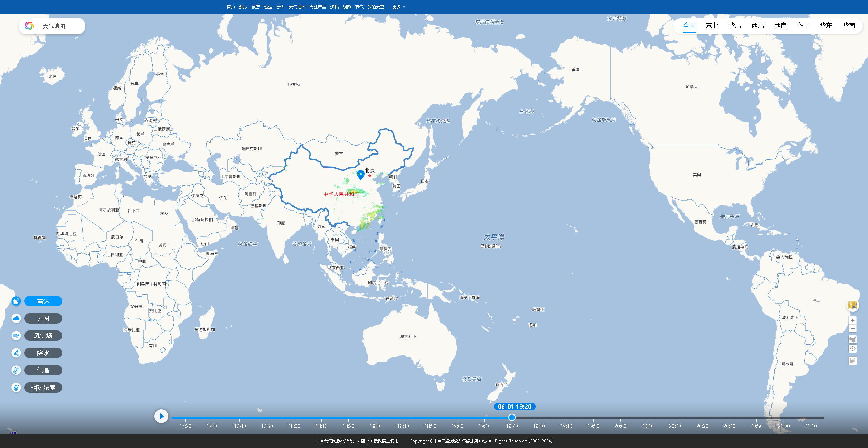Open 专业产品 in the top menu
The height and width of the screenshot is (448, 868).
click(318, 7)
